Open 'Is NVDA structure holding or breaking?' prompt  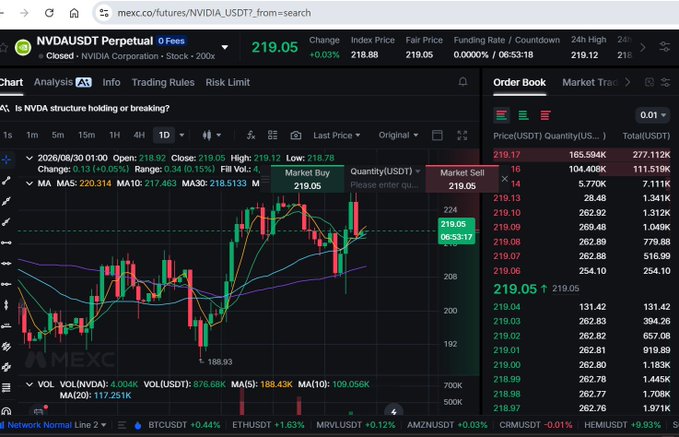[92, 108]
